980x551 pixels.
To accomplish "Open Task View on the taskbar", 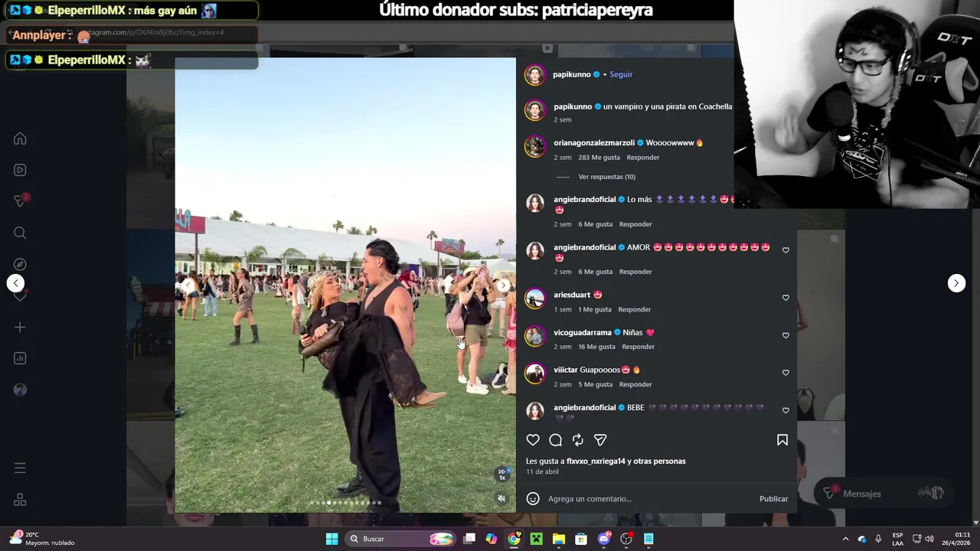I will 469,539.
